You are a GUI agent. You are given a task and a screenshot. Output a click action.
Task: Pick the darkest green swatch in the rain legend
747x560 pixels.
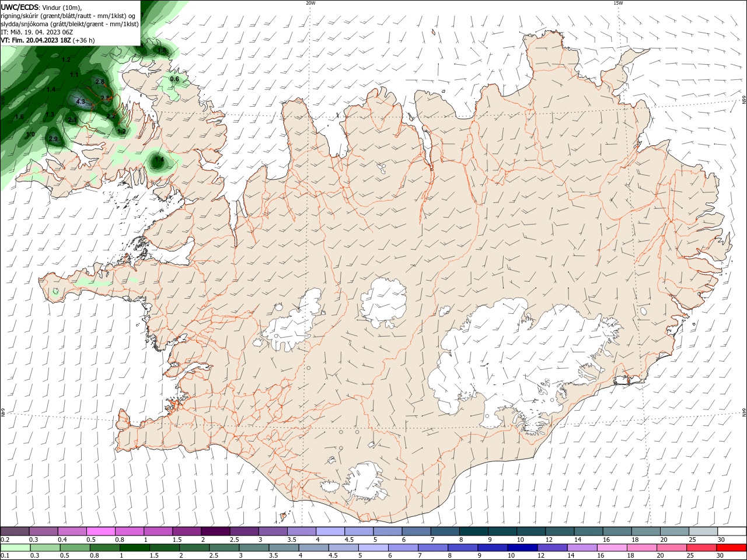coord(134,548)
